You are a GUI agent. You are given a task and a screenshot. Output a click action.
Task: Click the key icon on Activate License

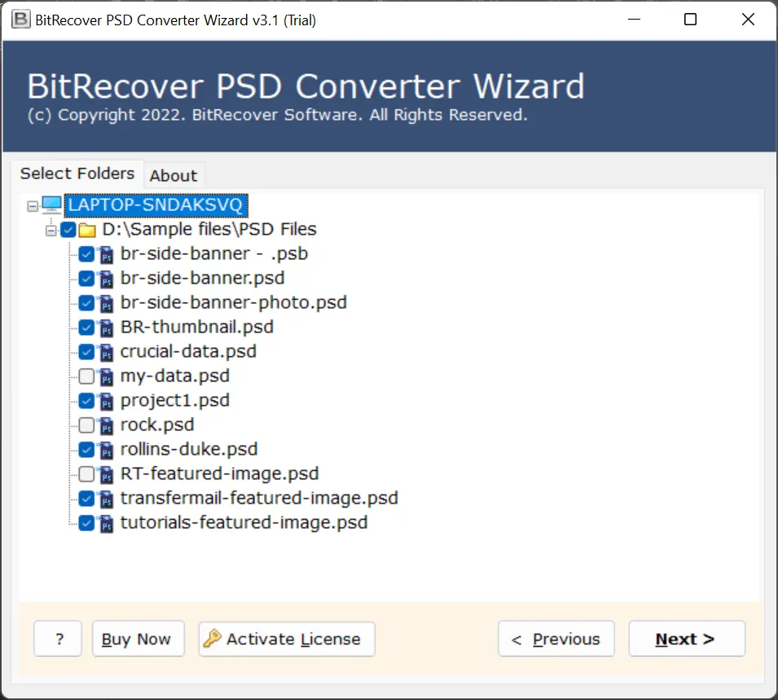(212, 638)
